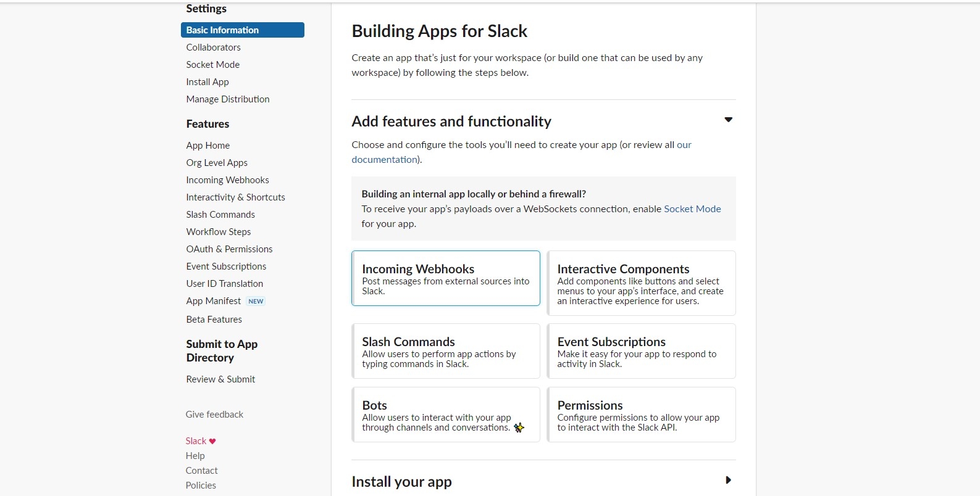
Task: Collapse the Add features and functionality section
Action: click(728, 120)
